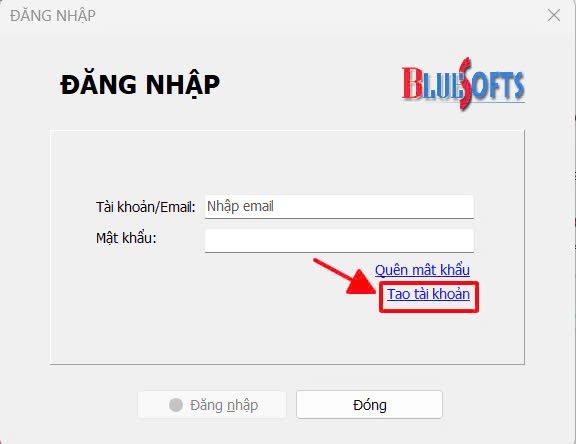
Task: Click the empty area above the email field
Action: point(287,162)
